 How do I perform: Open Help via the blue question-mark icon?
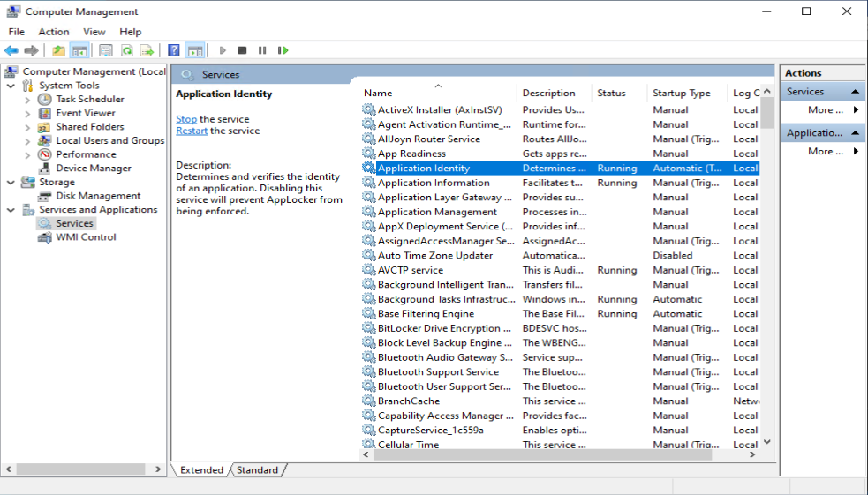tap(174, 51)
